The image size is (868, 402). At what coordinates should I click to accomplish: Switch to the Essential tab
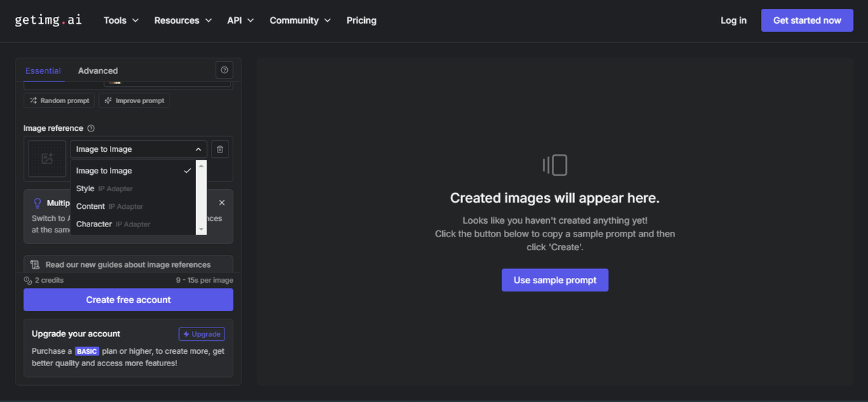click(x=43, y=71)
